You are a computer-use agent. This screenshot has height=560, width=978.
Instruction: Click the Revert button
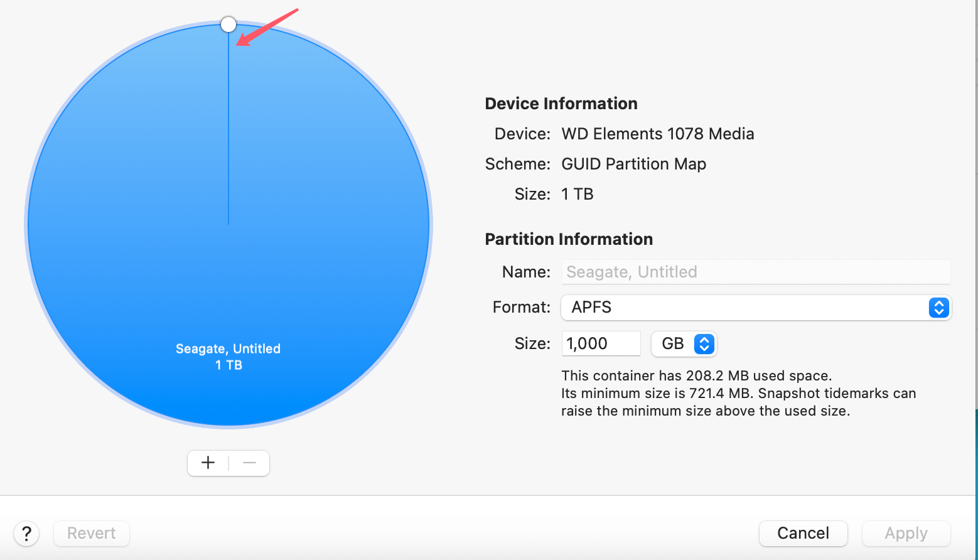tap(91, 533)
